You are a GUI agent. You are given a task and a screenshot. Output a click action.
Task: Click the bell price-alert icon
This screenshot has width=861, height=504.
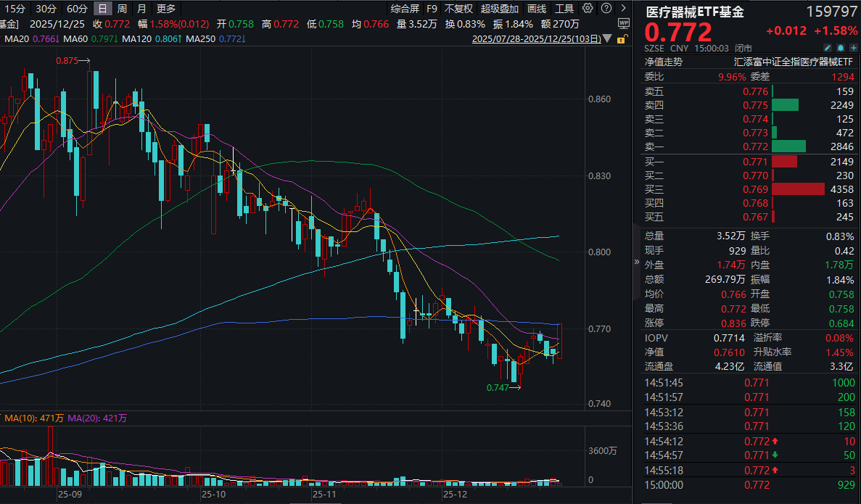click(840, 46)
